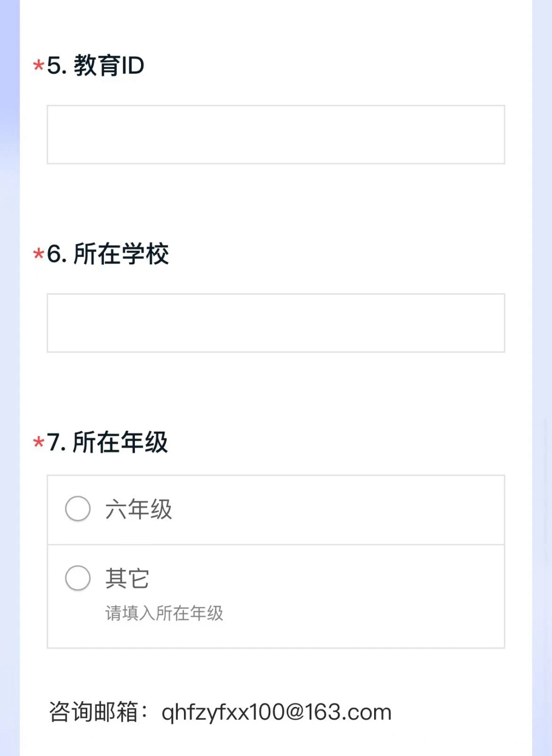This screenshot has width=552, height=756.
Task: Focus the 所在学校 text input box
Action: click(x=276, y=323)
